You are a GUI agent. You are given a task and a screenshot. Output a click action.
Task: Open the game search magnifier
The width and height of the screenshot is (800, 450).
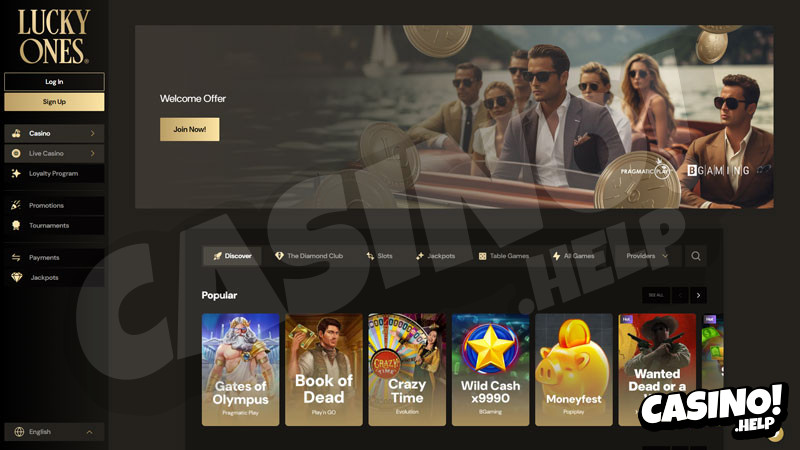coord(696,256)
